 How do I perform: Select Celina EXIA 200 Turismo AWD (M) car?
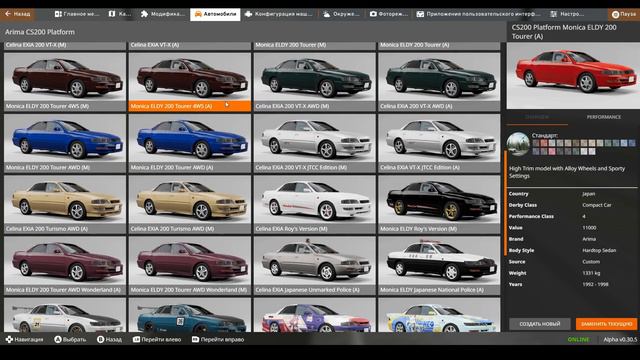tap(190, 204)
